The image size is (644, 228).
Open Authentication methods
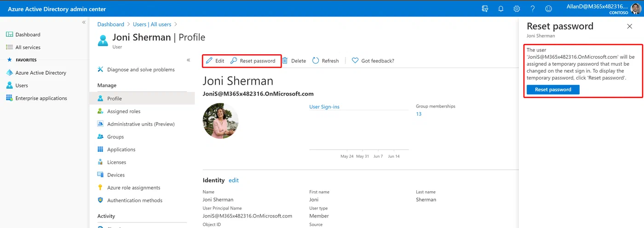click(x=130, y=200)
